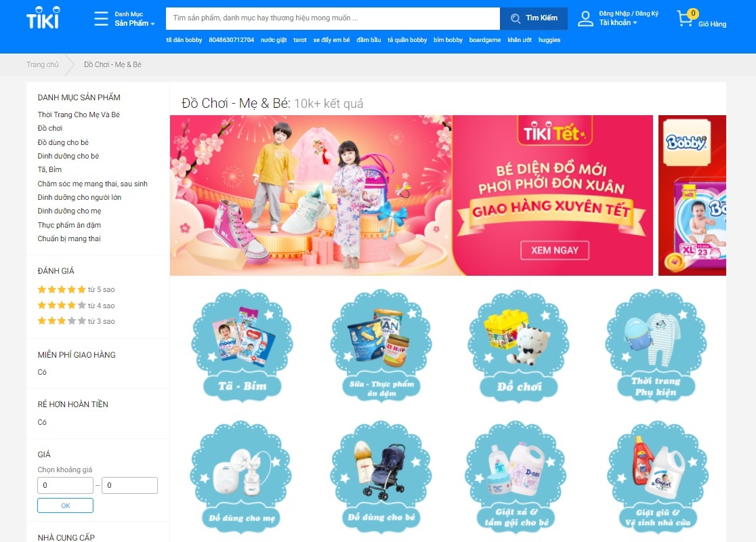
Task: Enable free shipping filter Có
Action: [42, 372]
